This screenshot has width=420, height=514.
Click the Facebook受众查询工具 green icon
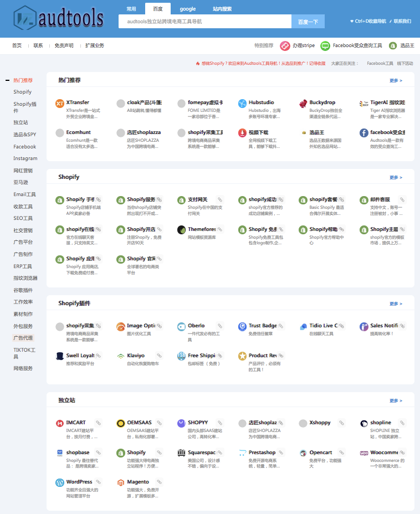325,46
